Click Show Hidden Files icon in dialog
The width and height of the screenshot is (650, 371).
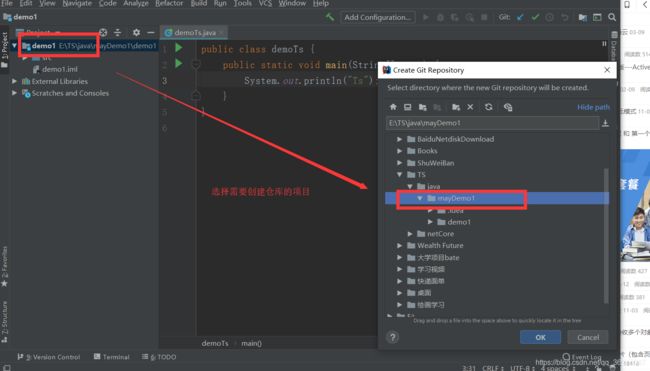click(x=508, y=107)
